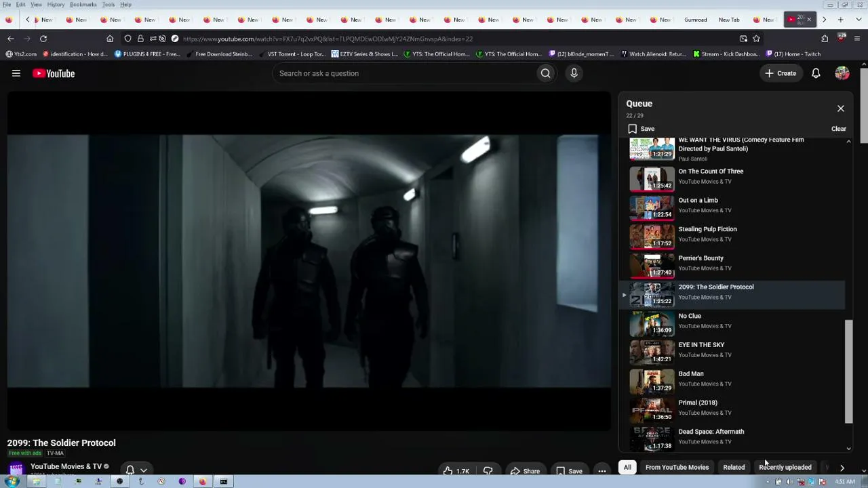Toggle the channel notification bell for YouTube Movies & TV
868x488 pixels.
click(x=130, y=470)
